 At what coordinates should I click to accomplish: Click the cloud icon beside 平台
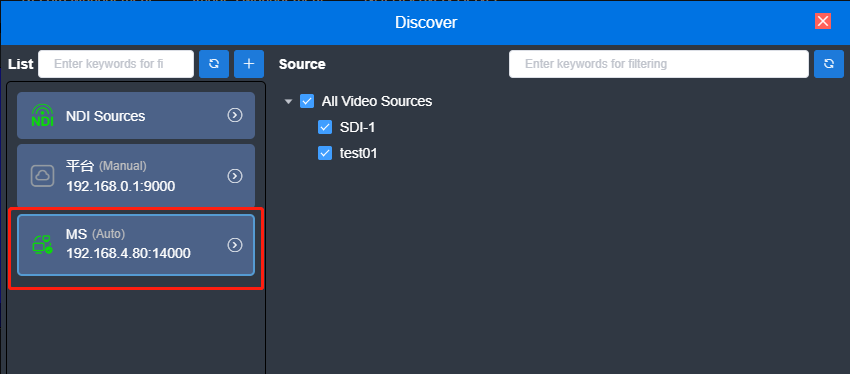42,176
